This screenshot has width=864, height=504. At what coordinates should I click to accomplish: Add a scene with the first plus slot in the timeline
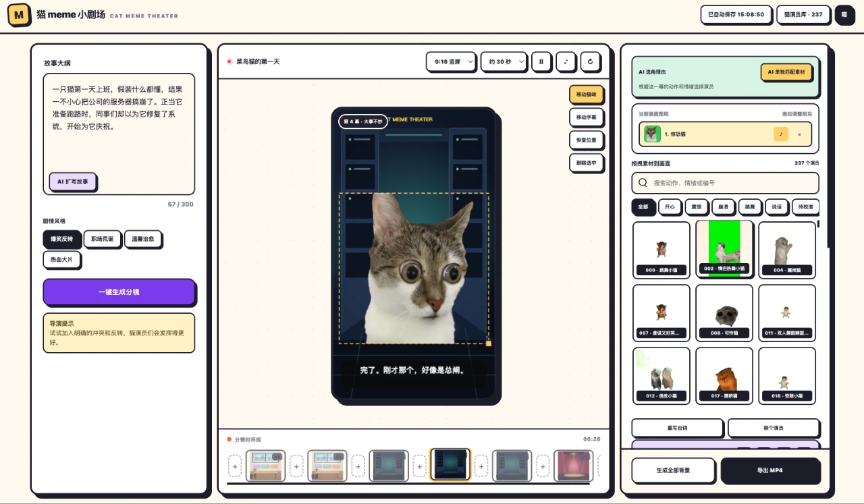coord(235,466)
